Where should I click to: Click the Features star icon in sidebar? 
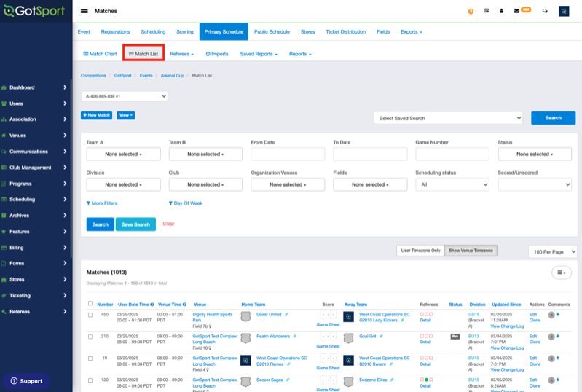click(4, 231)
